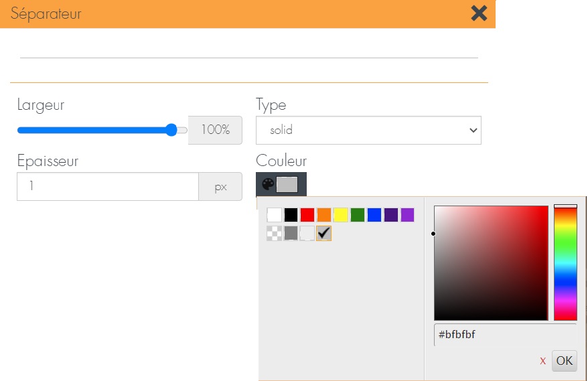Select the medium gray color swatch
Viewport: 588px width, 381px height.
[x=291, y=233]
